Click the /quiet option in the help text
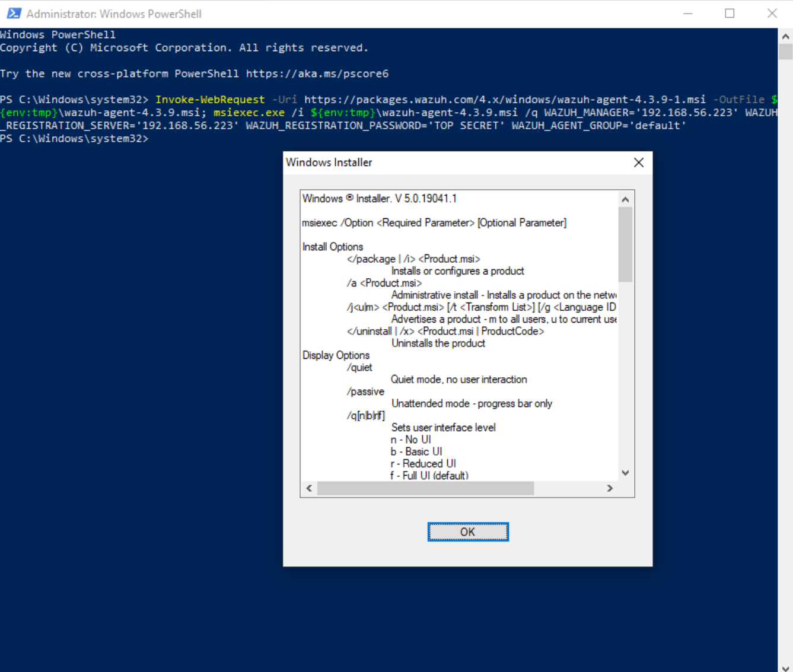The height and width of the screenshot is (672, 793). (x=361, y=367)
